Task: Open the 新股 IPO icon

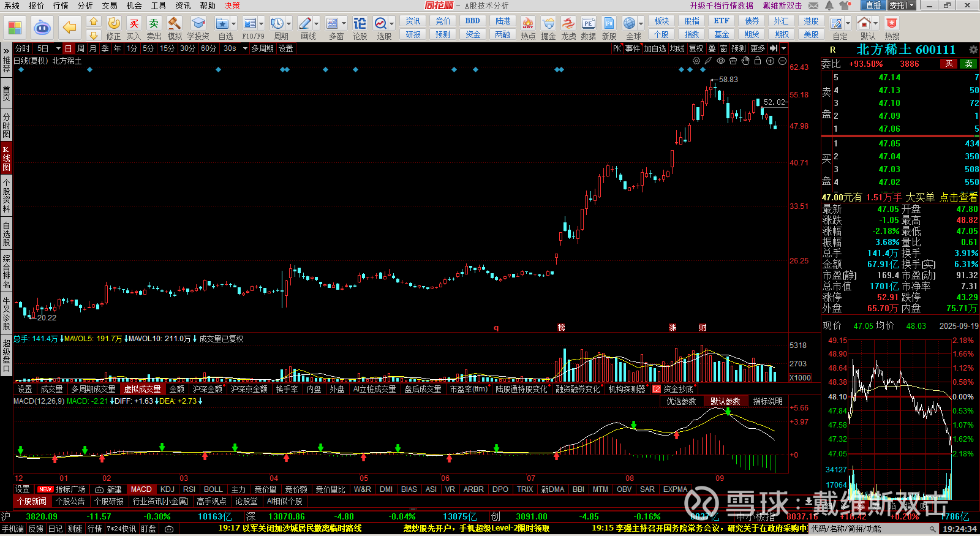Action: click(x=609, y=23)
